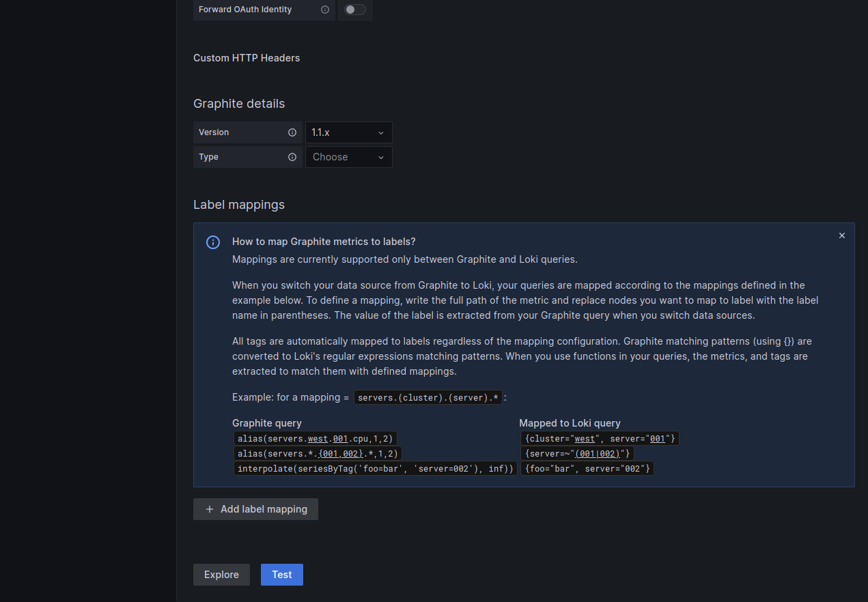Close the label mapping help box
This screenshot has width=868, height=602.
click(842, 235)
